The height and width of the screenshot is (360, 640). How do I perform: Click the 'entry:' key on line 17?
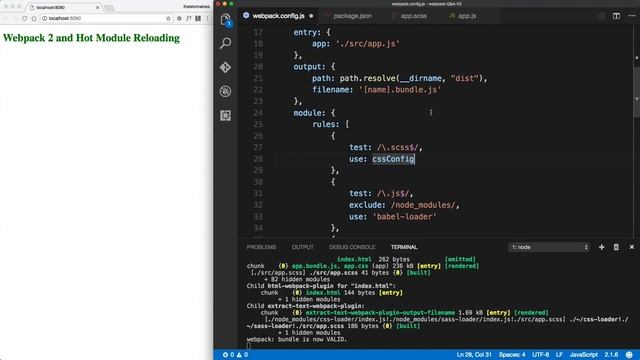click(307, 32)
